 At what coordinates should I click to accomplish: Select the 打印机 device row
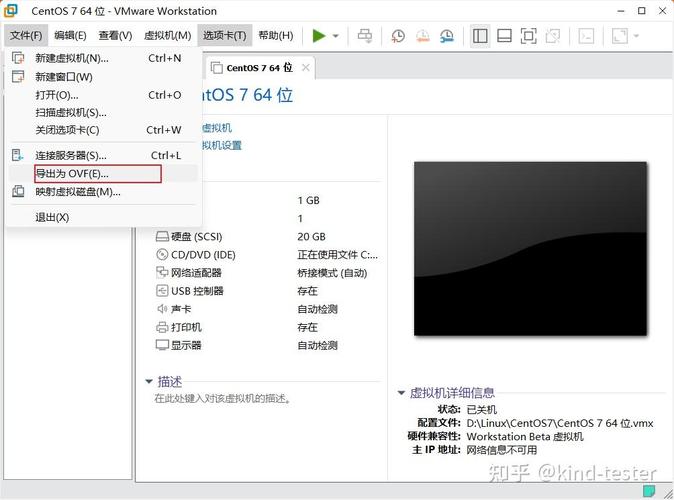point(267,327)
